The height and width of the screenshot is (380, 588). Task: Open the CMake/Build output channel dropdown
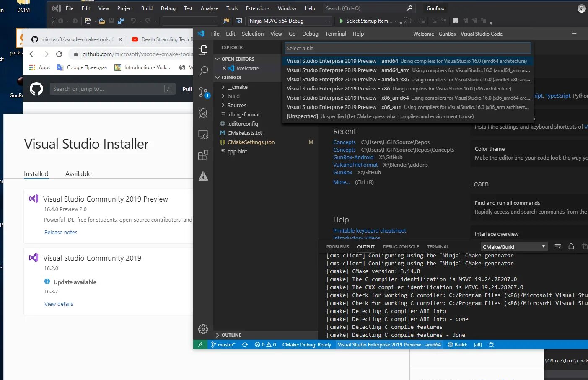(x=514, y=247)
